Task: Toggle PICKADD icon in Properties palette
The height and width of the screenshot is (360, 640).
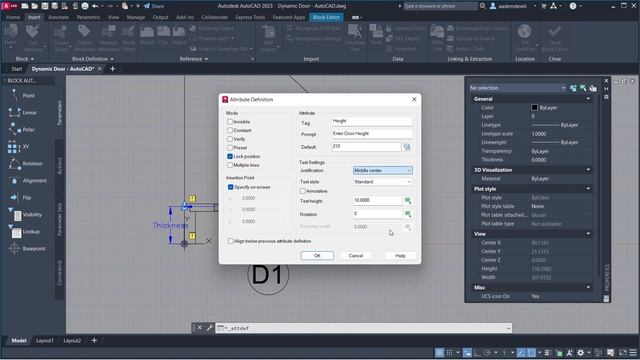Action: pos(573,88)
